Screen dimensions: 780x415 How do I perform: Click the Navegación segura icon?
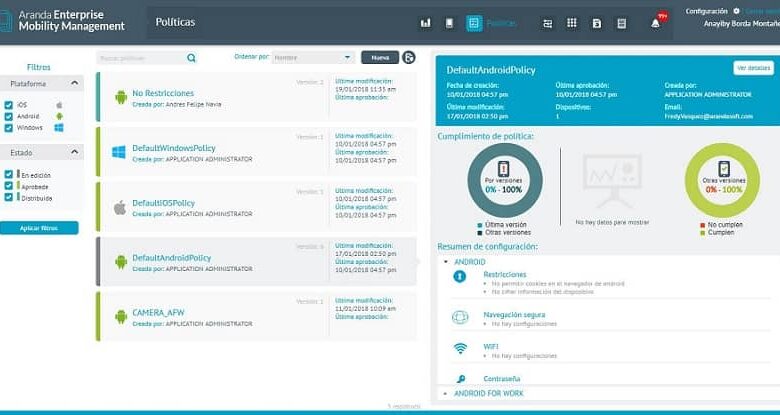pos(460,317)
